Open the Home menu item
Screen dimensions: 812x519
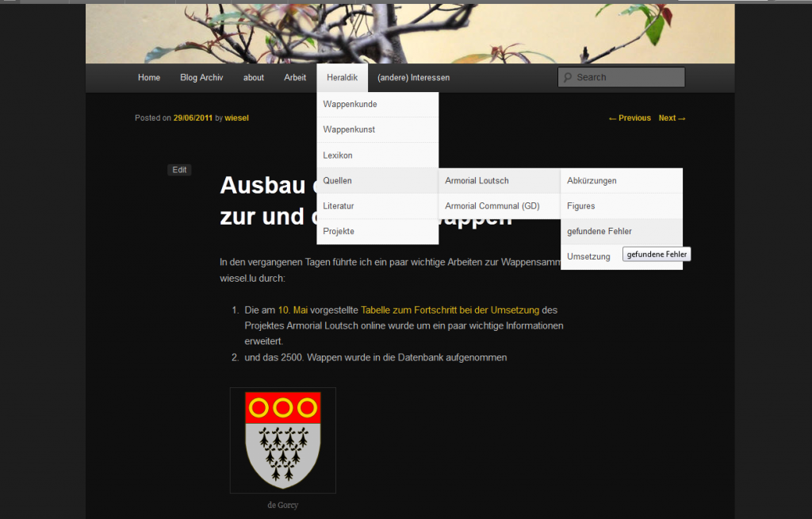point(149,78)
